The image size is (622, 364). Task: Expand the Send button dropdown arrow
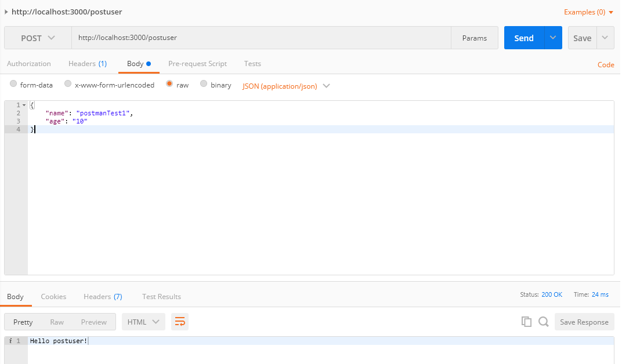pyautogui.click(x=553, y=38)
